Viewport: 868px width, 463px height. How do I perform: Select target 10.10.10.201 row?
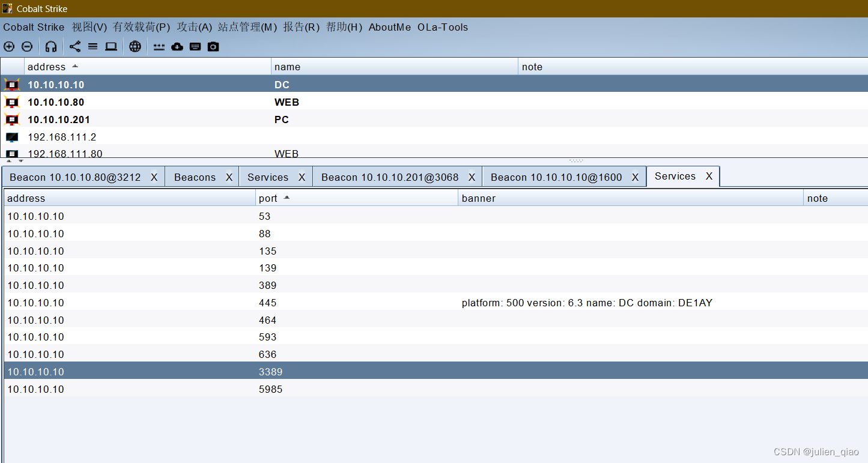[434, 120]
